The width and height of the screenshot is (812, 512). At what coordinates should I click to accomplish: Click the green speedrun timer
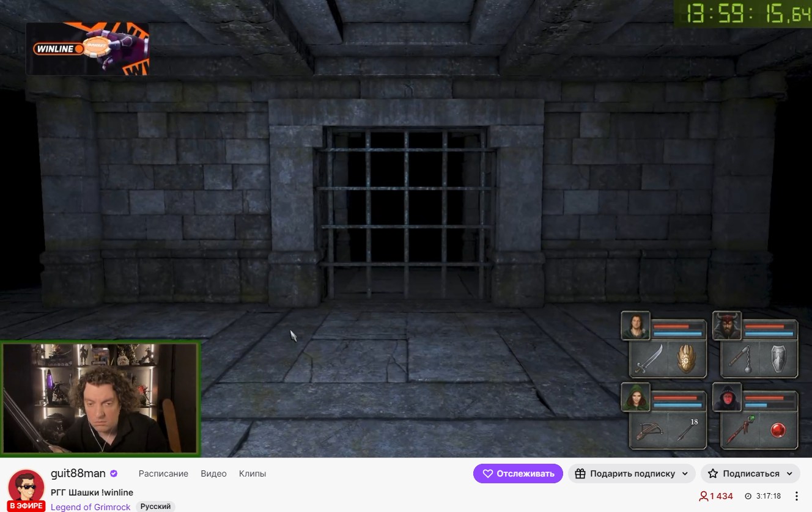(743, 13)
